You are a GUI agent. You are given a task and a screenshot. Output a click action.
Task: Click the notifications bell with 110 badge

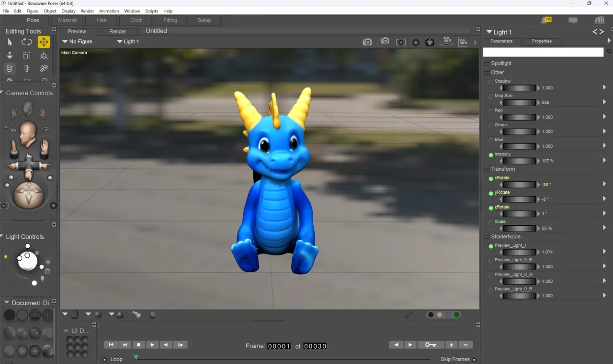click(546, 20)
